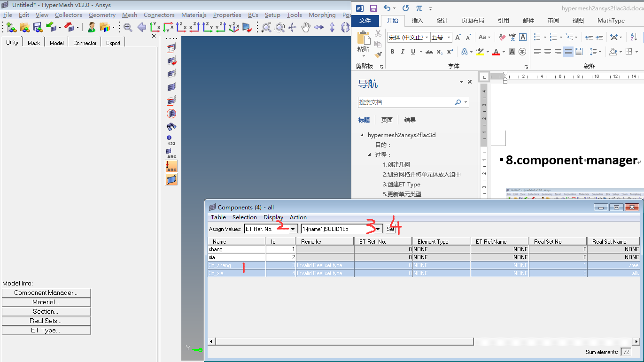Viewport: 644px width, 362px height.
Task: Open the Geometry menu in HyperMesh
Action: [102, 15]
